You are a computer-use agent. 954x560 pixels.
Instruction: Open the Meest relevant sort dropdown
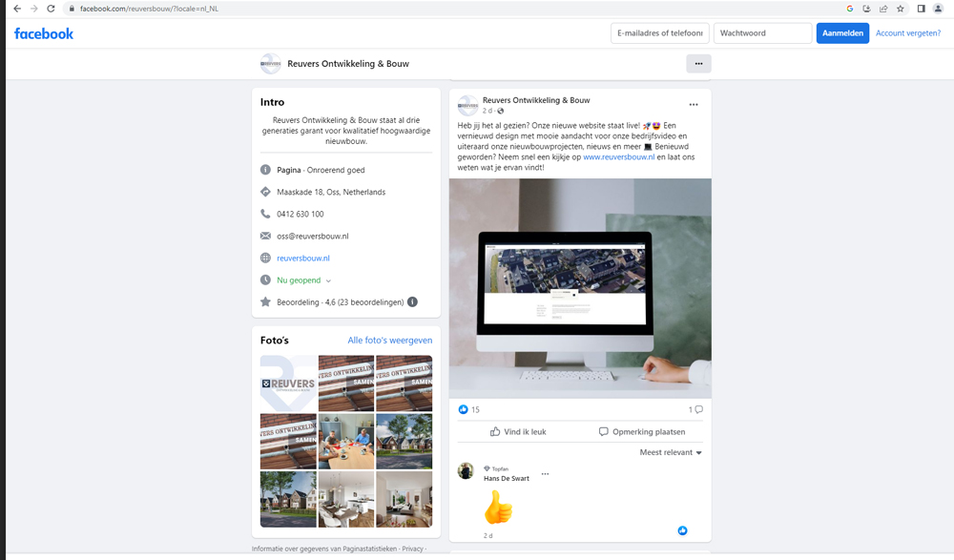coord(671,452)
